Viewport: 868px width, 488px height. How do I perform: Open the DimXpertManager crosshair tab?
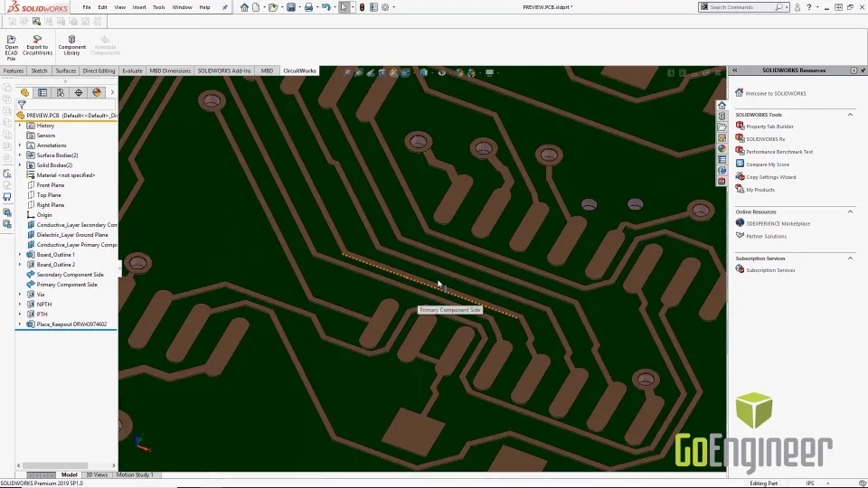pos(79,92)
